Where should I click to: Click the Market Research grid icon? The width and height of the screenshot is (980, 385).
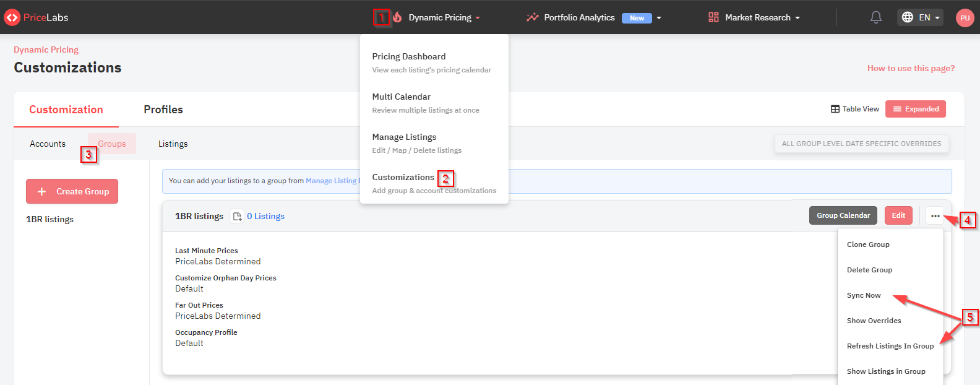pyautogui.click(x=713, y=17)
